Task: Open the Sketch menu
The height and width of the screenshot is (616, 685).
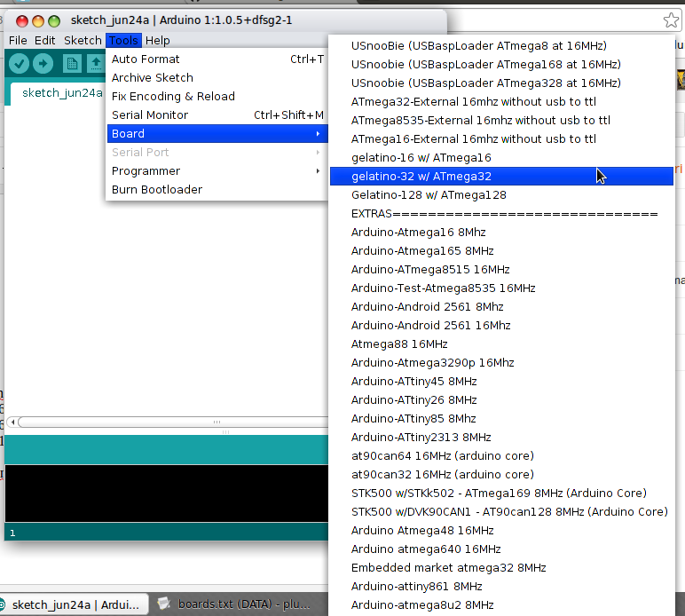Action: (83, 41)
